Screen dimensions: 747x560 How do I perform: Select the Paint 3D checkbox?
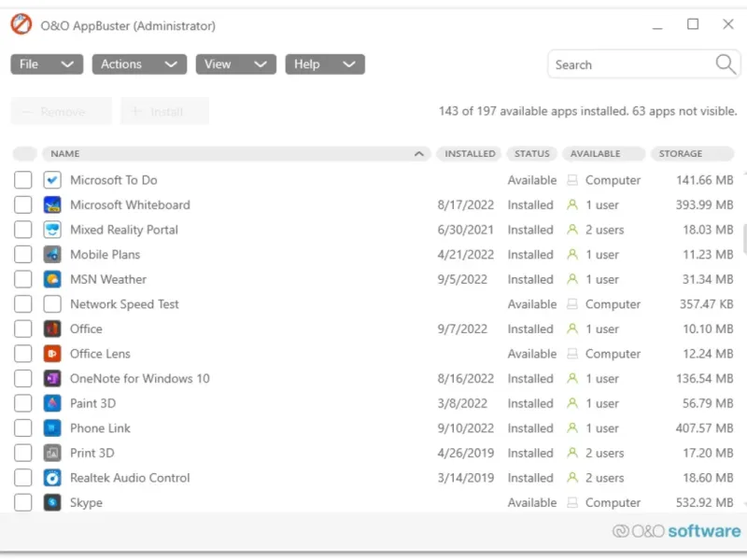click(x=22, y=403)
